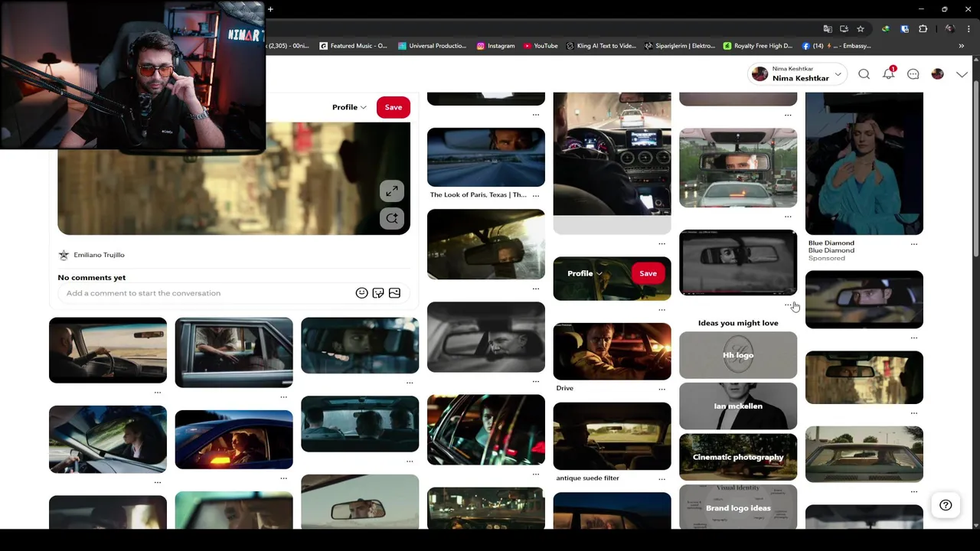Expand main pin image to fullscreen
The width and height of the screenshot is (980, 551).
[x=392, y=191]
